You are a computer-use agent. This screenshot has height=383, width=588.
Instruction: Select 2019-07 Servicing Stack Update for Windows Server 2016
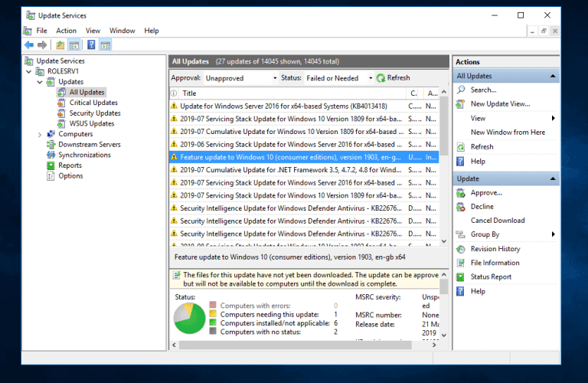pos(304,182)
